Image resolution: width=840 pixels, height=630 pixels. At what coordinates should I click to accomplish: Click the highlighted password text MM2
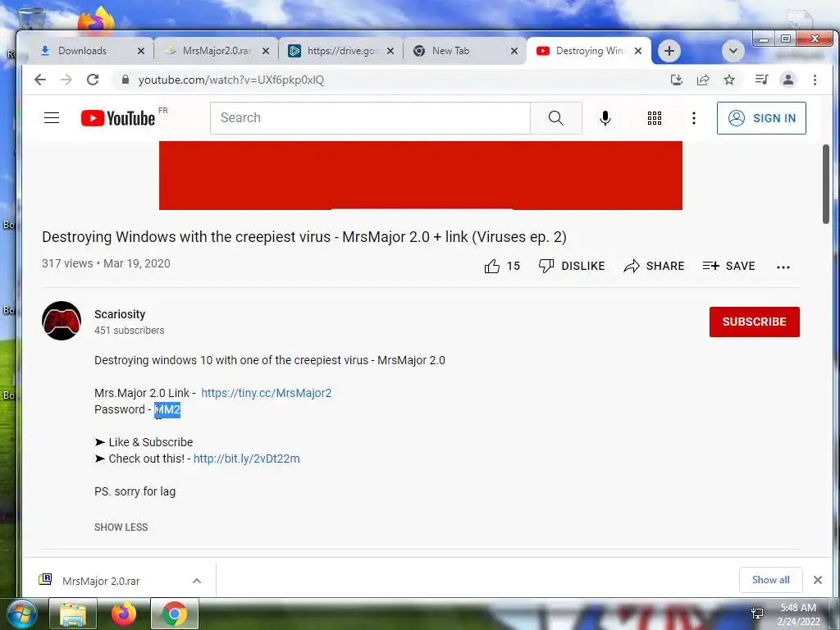tap(167, 410)
